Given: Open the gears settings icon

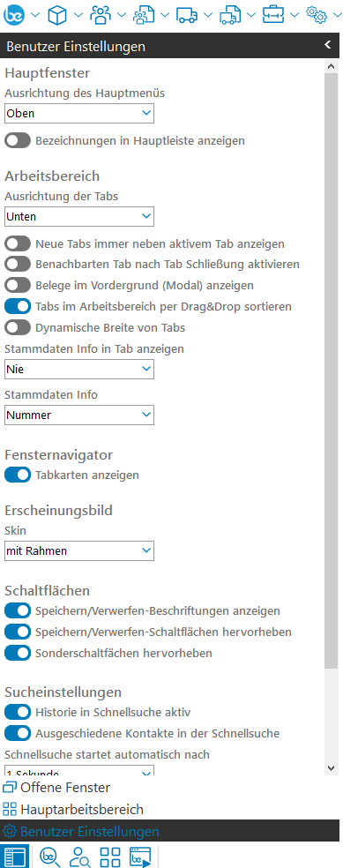Looking at the screenshot, I should [x=317, y=15].
